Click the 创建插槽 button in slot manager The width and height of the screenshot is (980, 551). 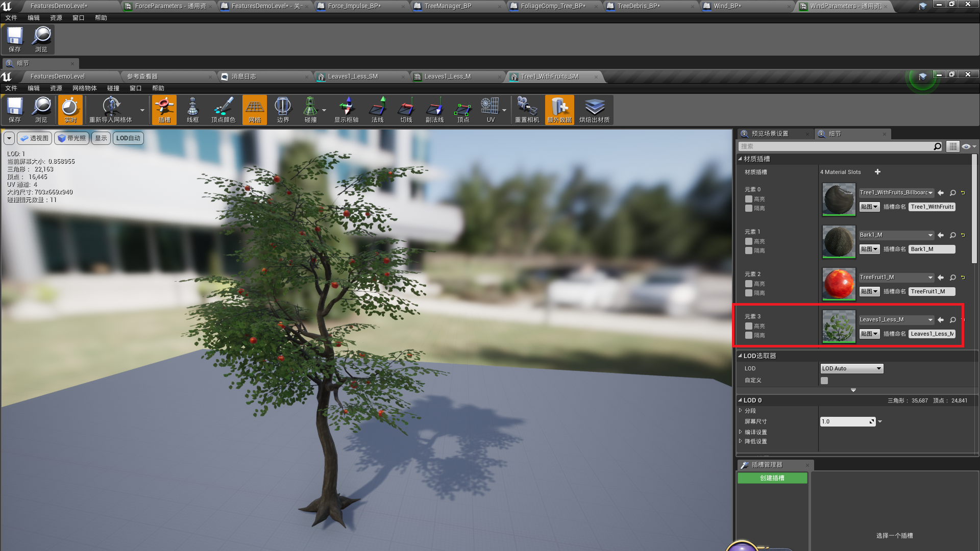tap(772, 478)
